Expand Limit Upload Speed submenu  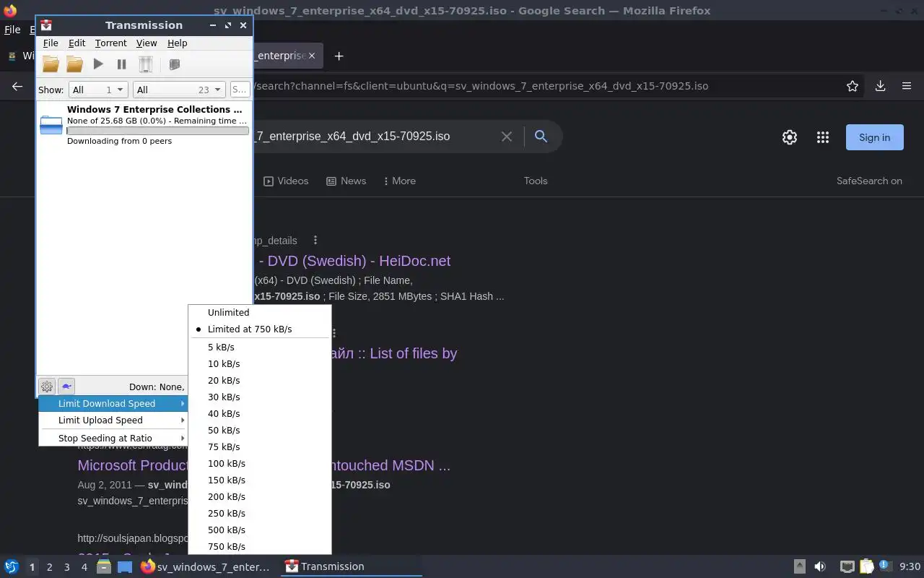click(x=113, y=420)
